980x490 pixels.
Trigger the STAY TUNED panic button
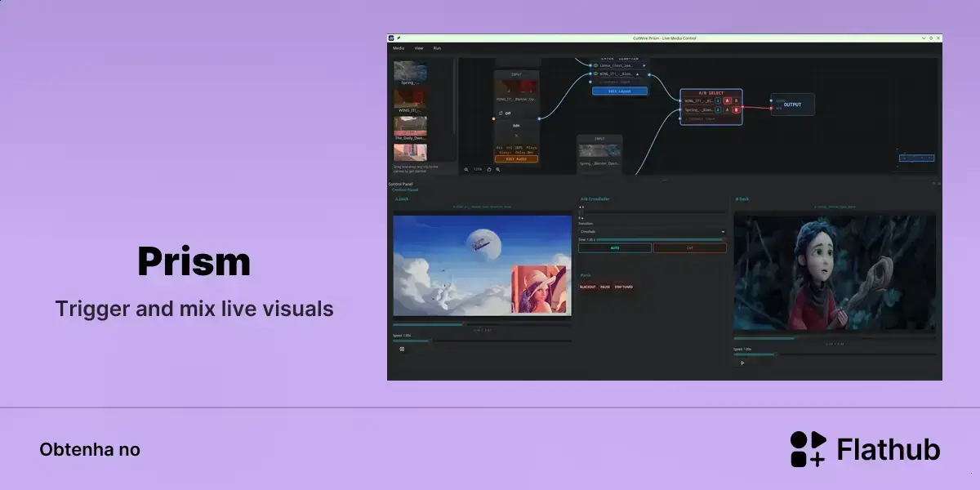coord(624,287)
